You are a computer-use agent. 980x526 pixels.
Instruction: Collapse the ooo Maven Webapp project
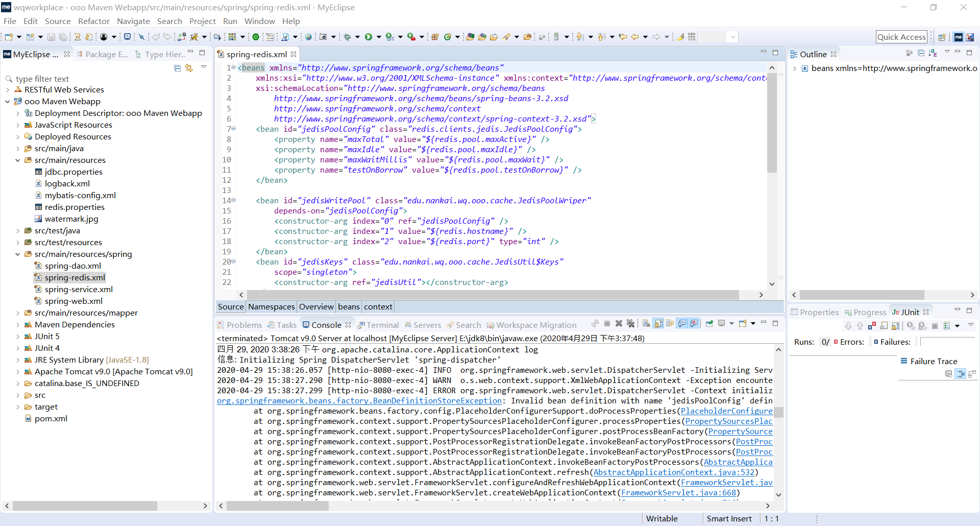tap(8, 102)
